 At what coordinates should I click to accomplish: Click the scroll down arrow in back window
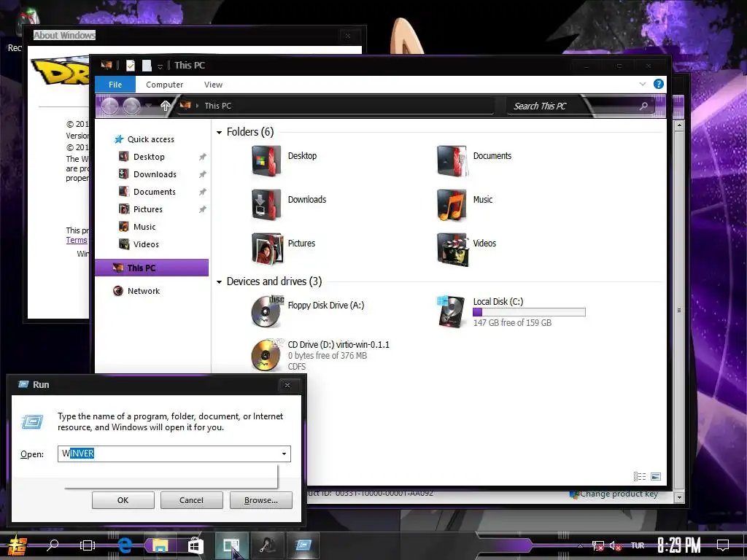[679, 497]
